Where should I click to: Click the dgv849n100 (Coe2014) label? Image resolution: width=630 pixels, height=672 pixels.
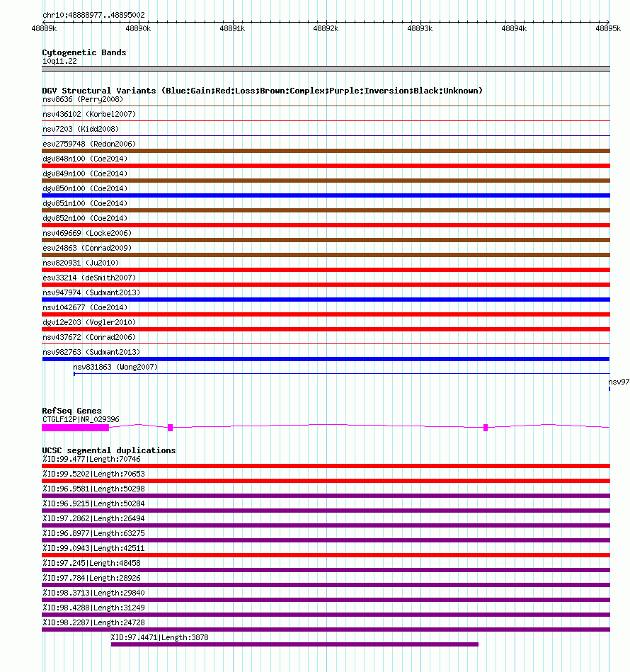pos(85,173)
